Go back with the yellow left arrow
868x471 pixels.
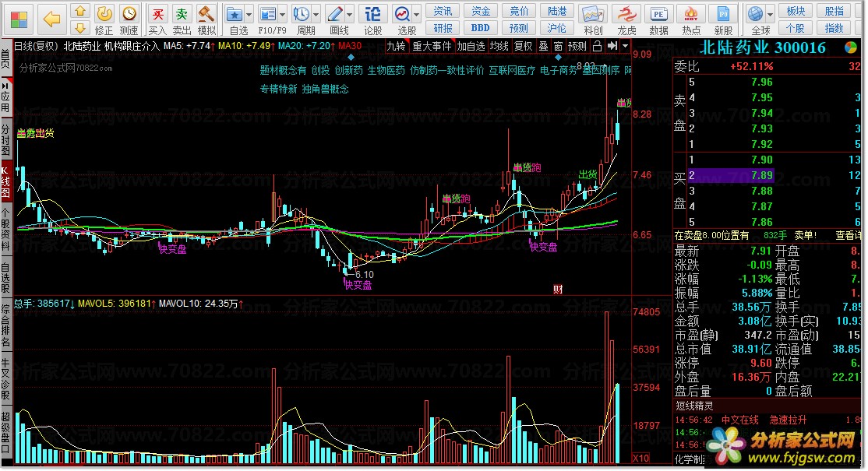point(52,20)
